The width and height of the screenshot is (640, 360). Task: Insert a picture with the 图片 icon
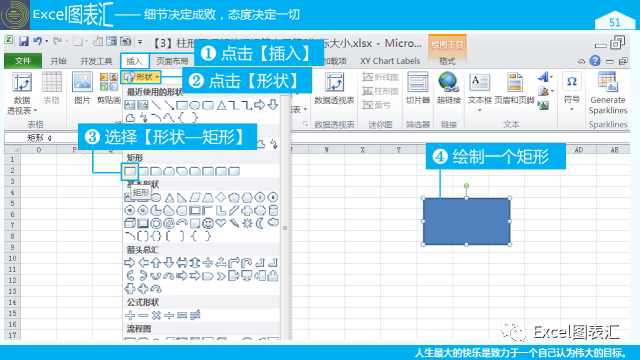[82, 87]
